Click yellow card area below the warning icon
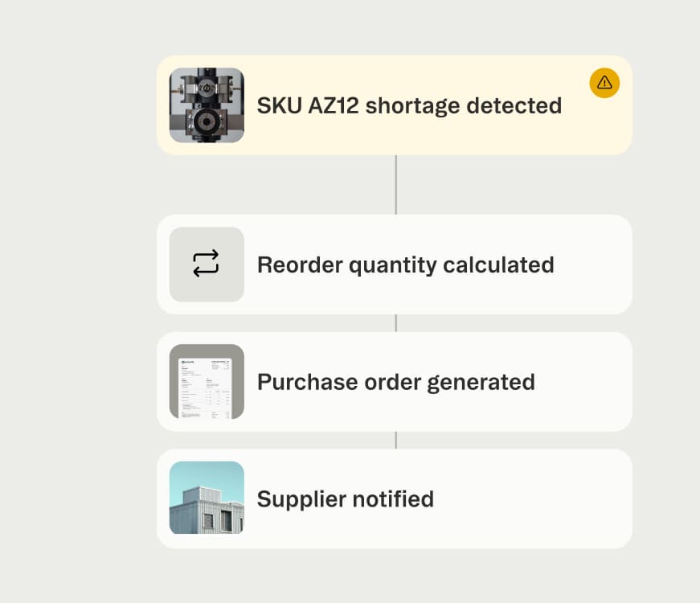This screenshot has width=700, height=603. 604,129
